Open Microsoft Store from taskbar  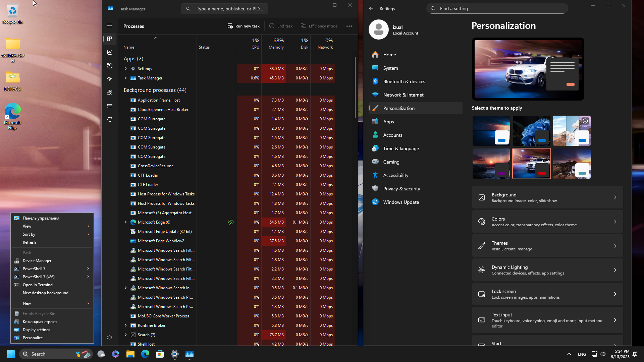tap(160, 354)
